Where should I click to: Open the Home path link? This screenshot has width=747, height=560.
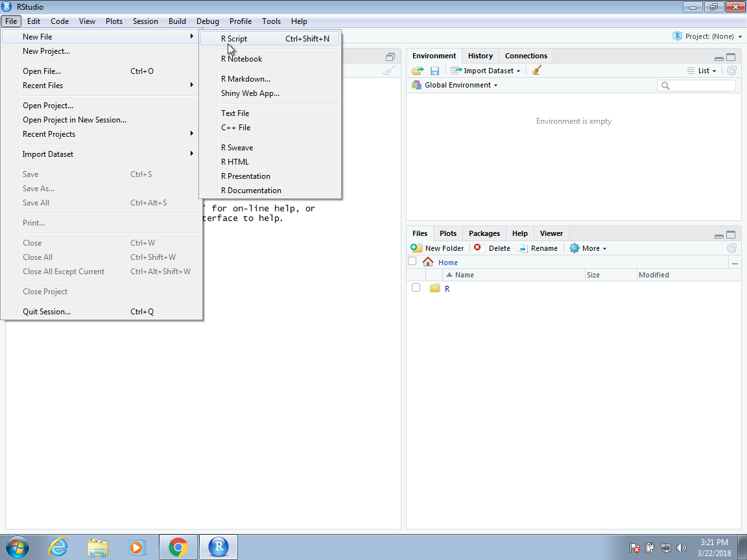pyautogui.click(x=448, y=262)
